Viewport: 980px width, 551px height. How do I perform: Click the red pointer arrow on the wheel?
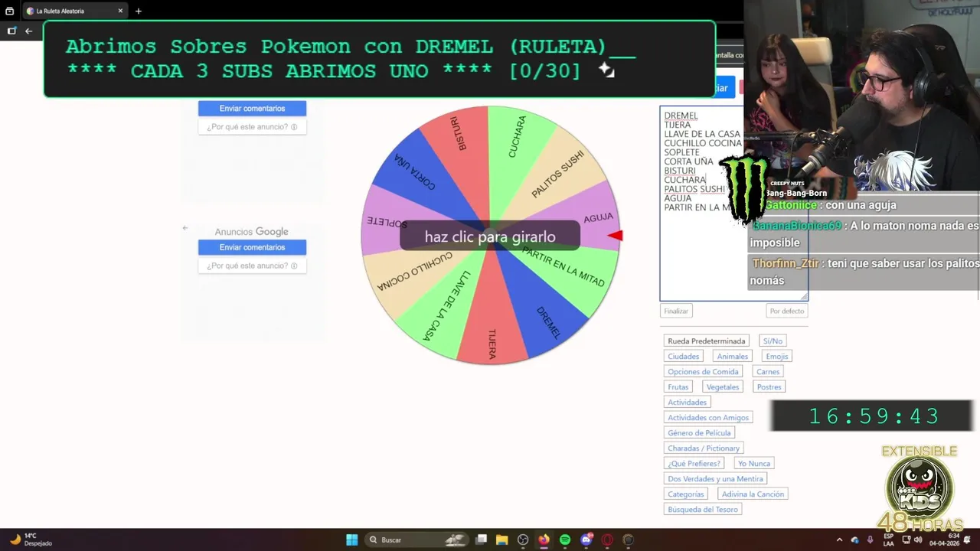click(616, 236)
